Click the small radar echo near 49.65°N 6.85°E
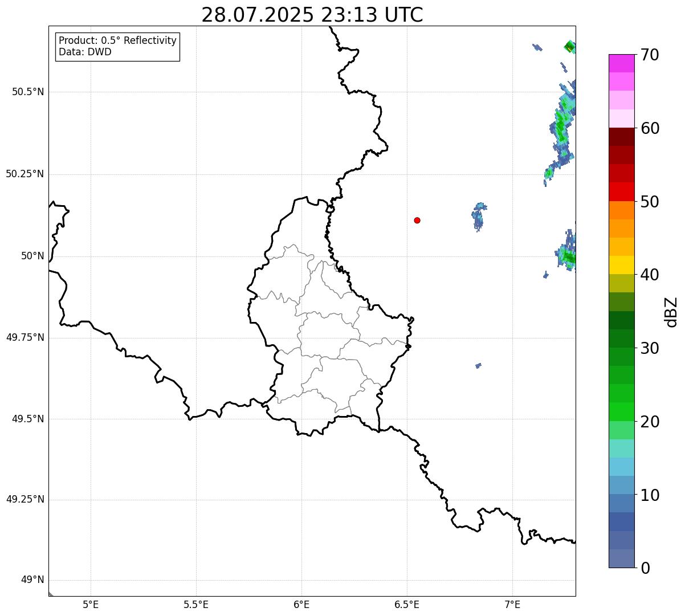The height and width of the screenshot is (616, 685). coord(478,365)
